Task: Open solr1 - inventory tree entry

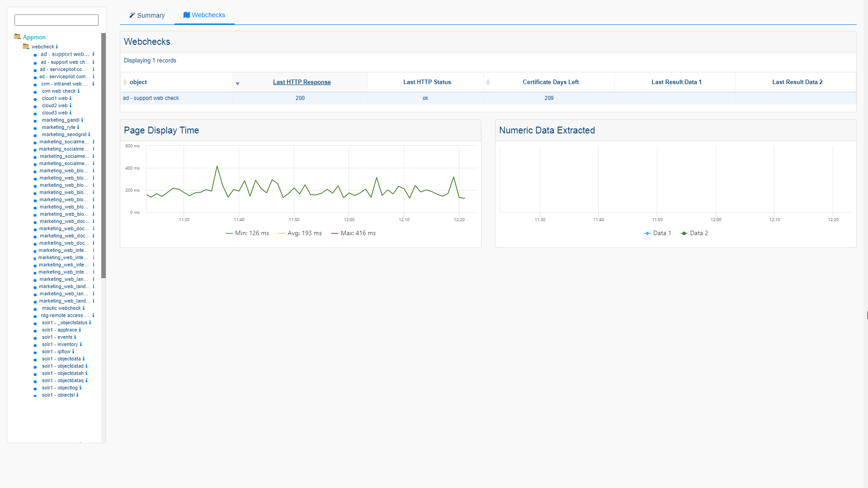Action: point(60,344)
